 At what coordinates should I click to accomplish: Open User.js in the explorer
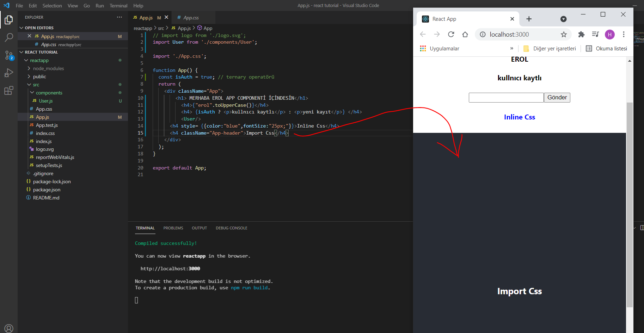pos(46,101)
